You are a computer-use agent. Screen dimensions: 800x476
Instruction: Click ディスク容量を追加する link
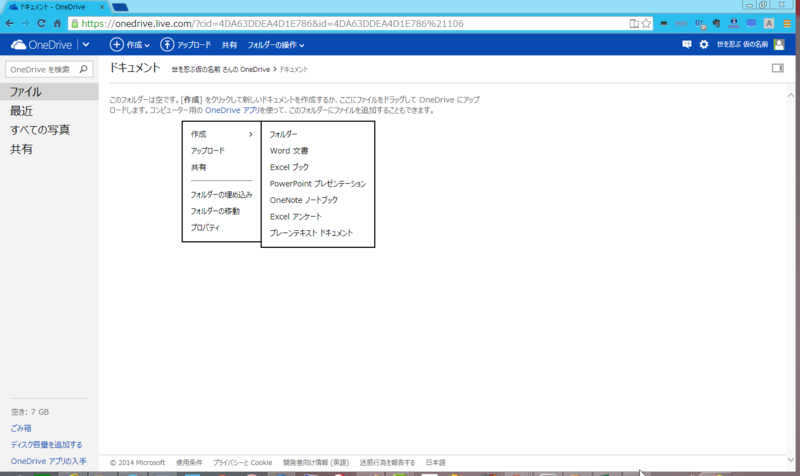pyautogui.click(x=46, y=444)
